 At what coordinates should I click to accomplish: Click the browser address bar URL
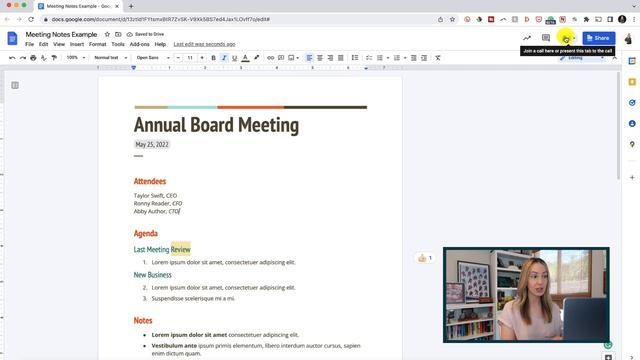160,19
